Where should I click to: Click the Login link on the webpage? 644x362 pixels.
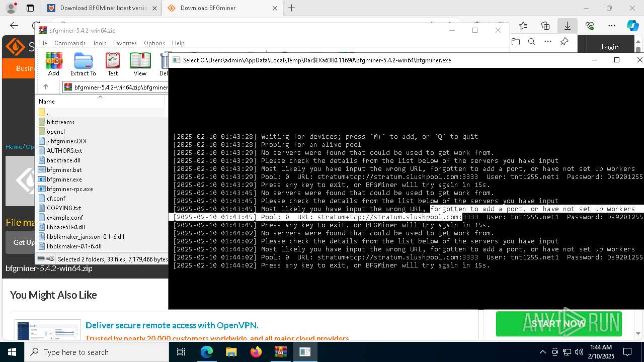[610, 47]
